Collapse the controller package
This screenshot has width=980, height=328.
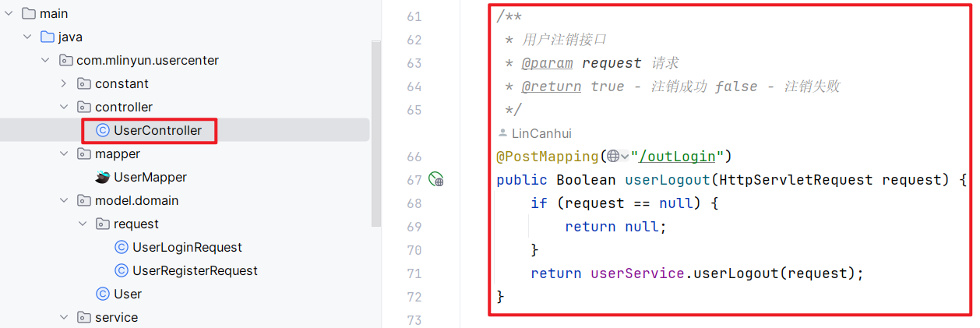coord(65,107)
